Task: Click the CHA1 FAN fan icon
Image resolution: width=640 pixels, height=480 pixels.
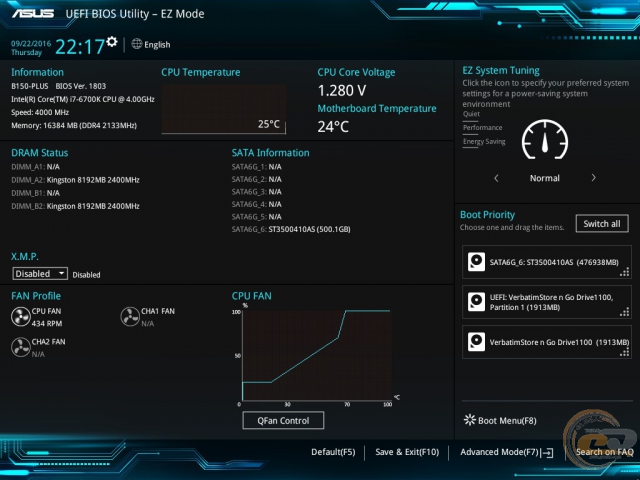Action: point(130,317)
